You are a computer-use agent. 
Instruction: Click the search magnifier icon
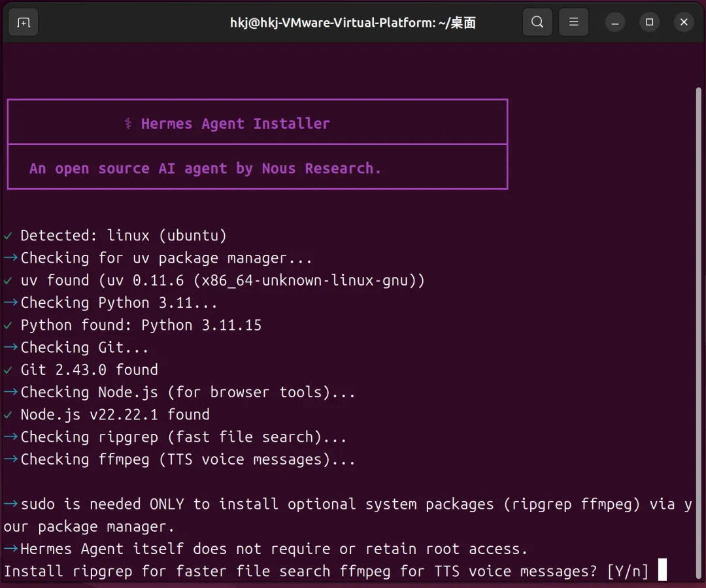coord(537,22)
